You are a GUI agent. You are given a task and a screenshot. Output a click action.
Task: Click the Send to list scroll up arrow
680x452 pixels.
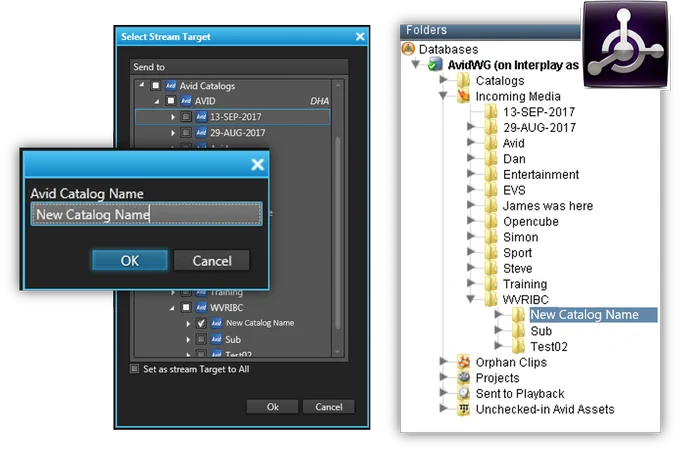click(x=337, y=85)
